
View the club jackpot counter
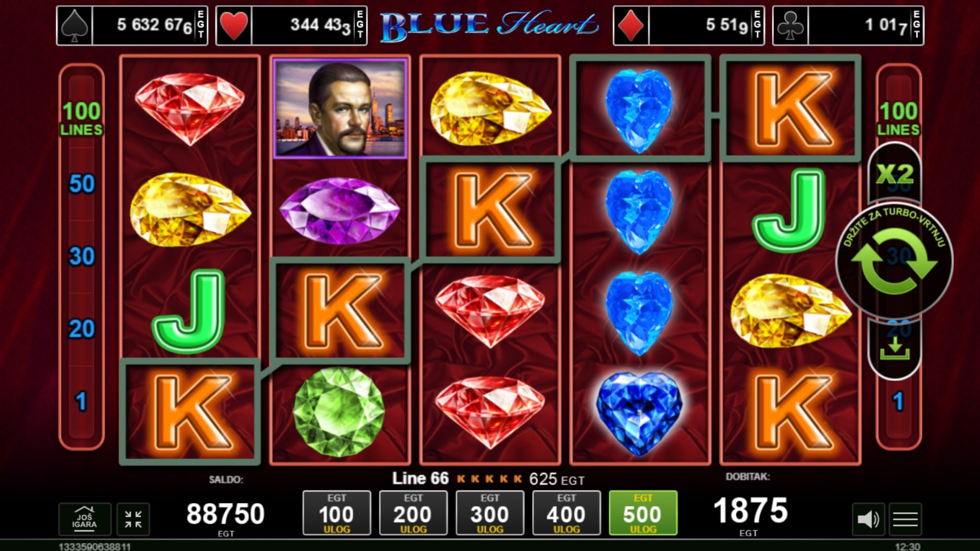tap(848, 26)
